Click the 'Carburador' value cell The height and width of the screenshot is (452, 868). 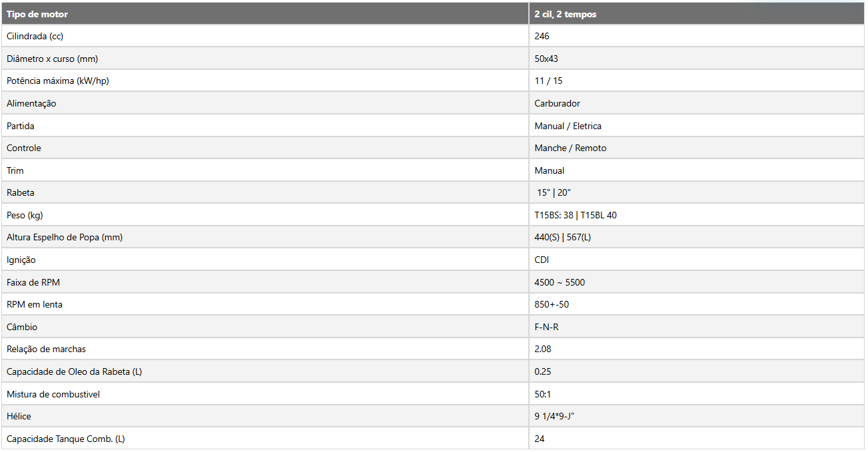(x=697, y=103)
